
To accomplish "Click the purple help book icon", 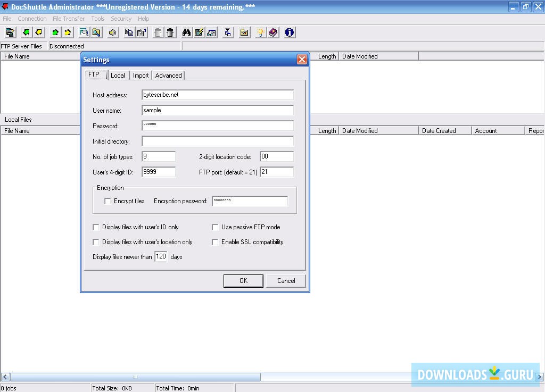I will tap(273, 32).
